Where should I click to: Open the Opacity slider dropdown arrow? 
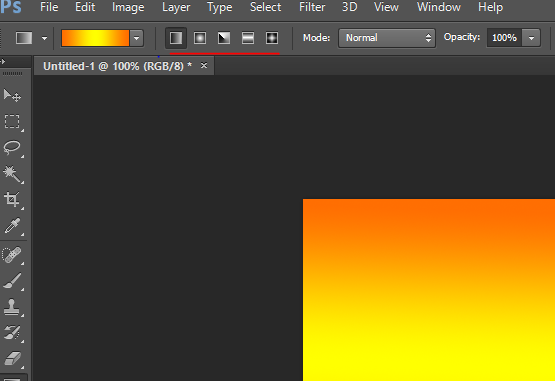(532, 38)
